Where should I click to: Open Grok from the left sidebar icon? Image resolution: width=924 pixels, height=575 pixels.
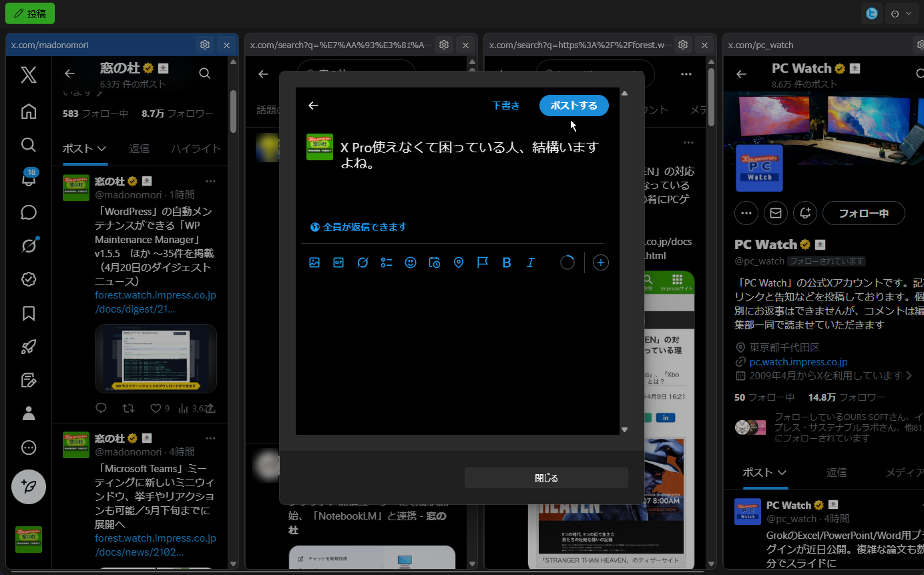pos(28,246)
